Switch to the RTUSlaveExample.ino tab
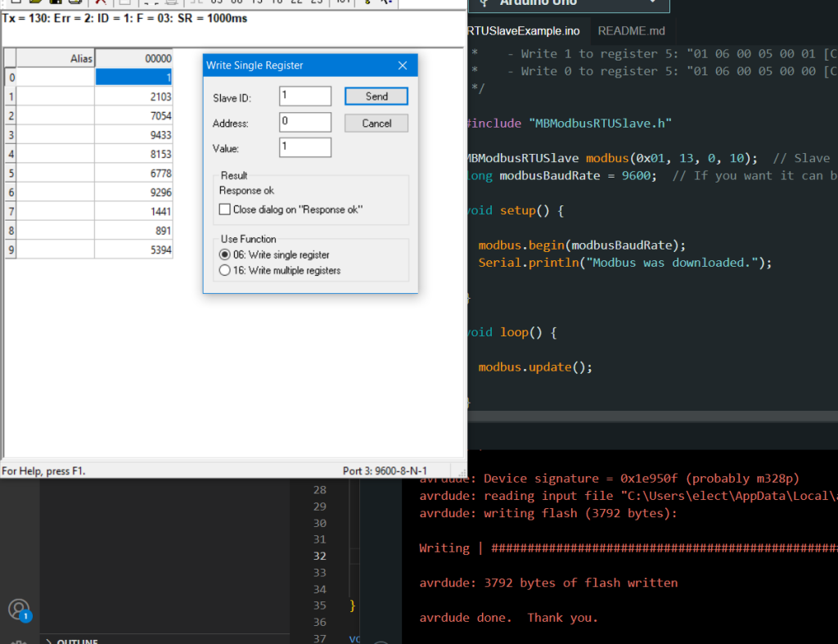The height and width of the screenshot is (644, 838). [524, 31]
